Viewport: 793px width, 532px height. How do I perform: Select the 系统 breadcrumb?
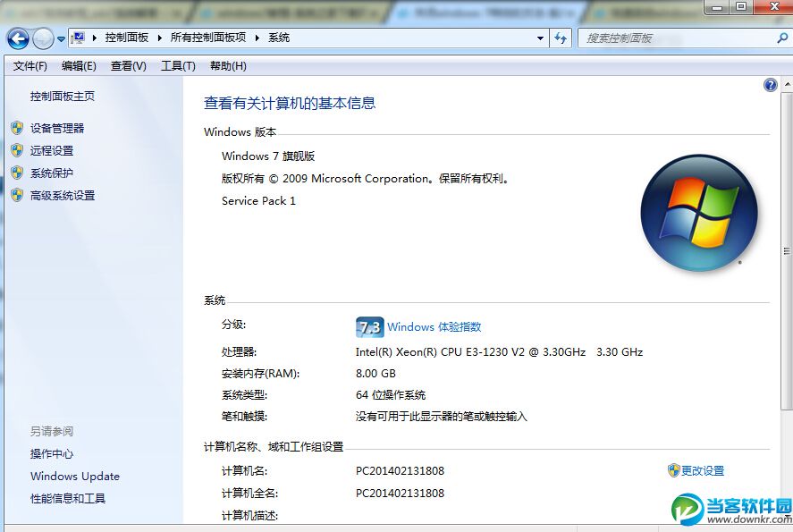click(x=279, y=38)
